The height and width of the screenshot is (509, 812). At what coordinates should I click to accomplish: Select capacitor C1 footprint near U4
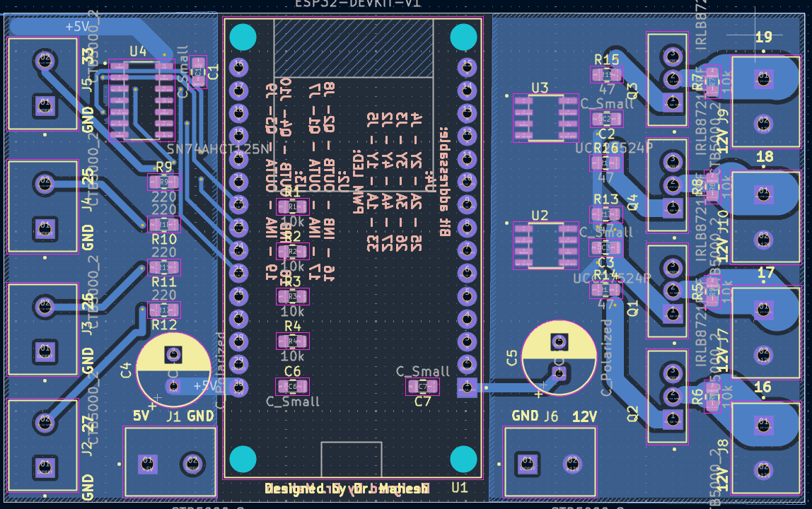198,72
